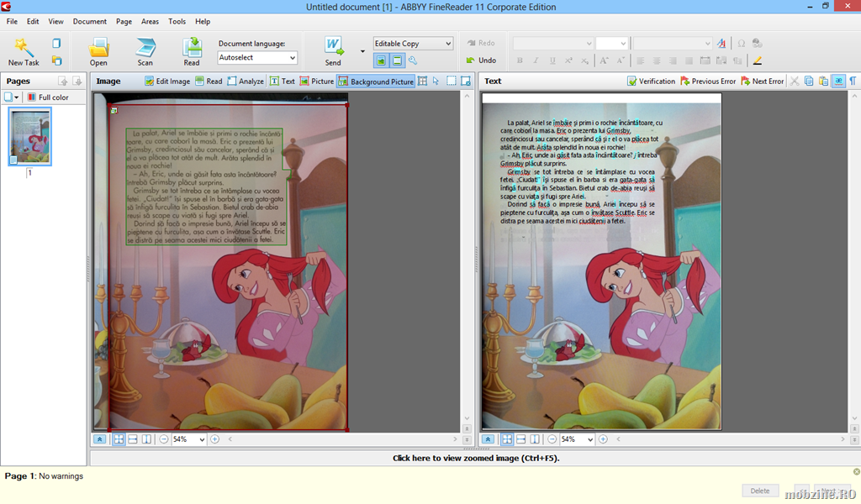861x504 pixels.
Task: Open the Tools menu
Action: [x=177, y=21]
